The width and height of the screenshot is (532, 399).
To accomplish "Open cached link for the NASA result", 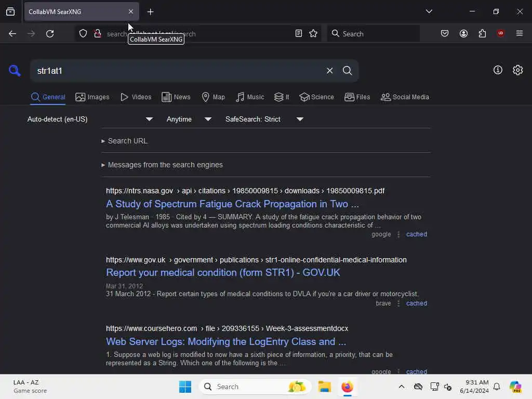I will point(417,234).
